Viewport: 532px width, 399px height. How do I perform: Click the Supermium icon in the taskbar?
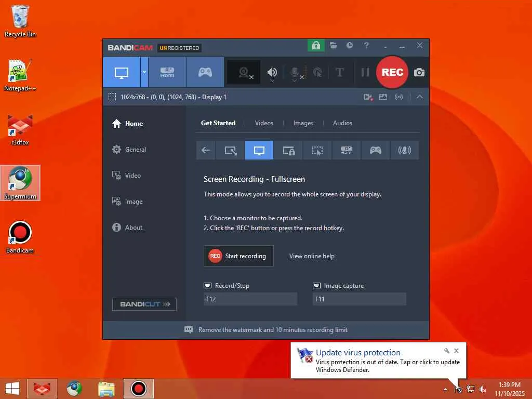74,389
